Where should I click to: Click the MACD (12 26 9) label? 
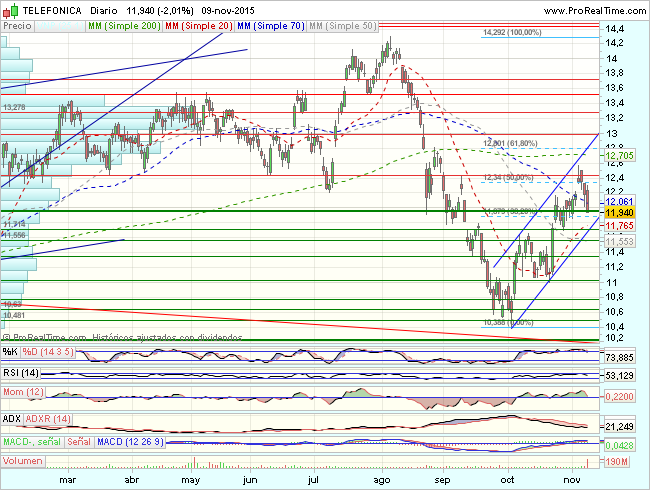click(130, 442)
